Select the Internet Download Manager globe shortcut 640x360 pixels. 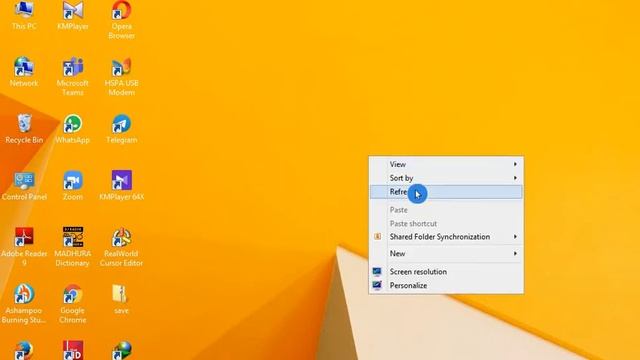click(x=121, y=350)
